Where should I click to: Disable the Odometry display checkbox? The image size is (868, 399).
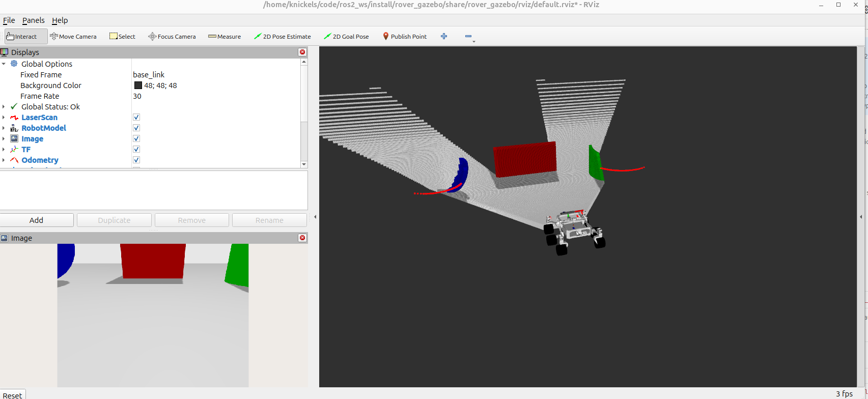click(x=136, y=160)
